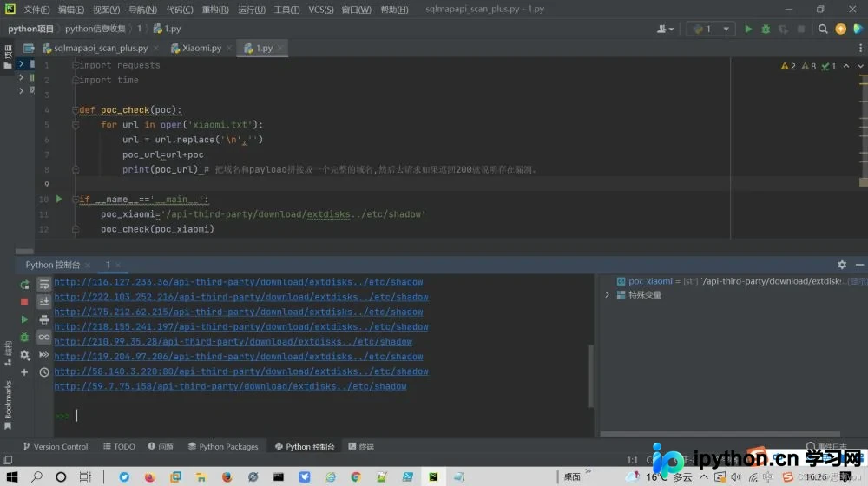
Task: Open the 导航(N) menu
Action: (x=142, y=10)
